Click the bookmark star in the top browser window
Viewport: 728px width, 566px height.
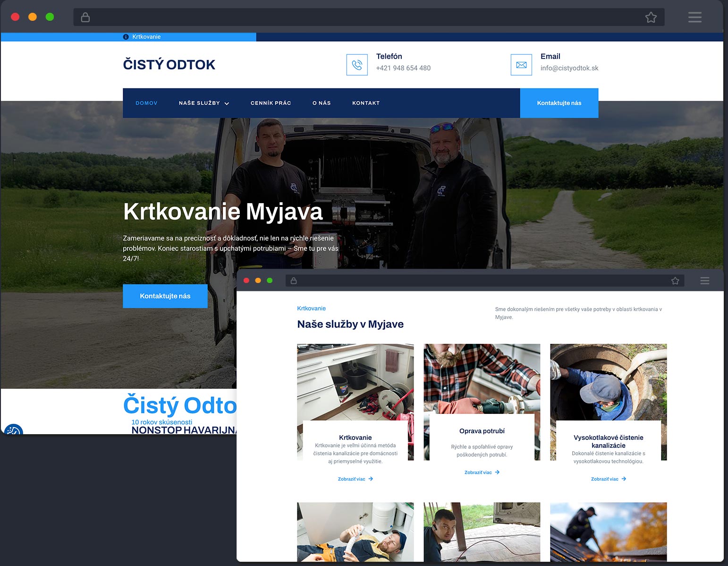pos(651,17)
